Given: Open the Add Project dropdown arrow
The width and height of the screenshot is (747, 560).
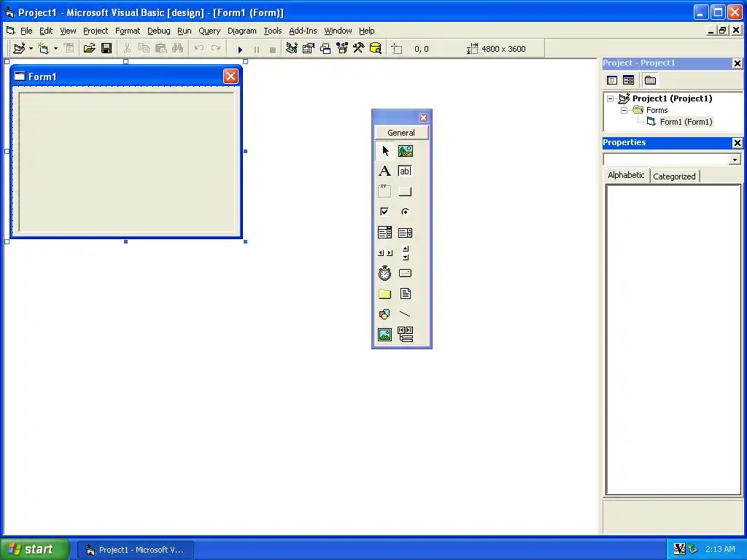Looking at the screenshot, I should pyautogui.click(x=31, y=48).
